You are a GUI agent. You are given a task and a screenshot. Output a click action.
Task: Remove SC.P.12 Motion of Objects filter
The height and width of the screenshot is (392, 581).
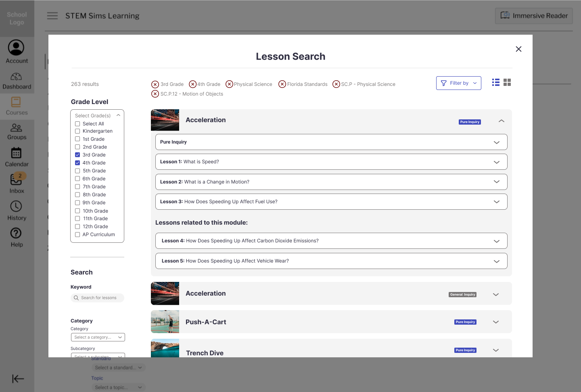(155, 94)
